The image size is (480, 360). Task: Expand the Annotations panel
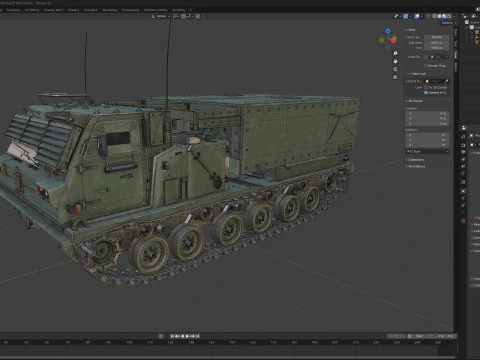coord(415,166)
